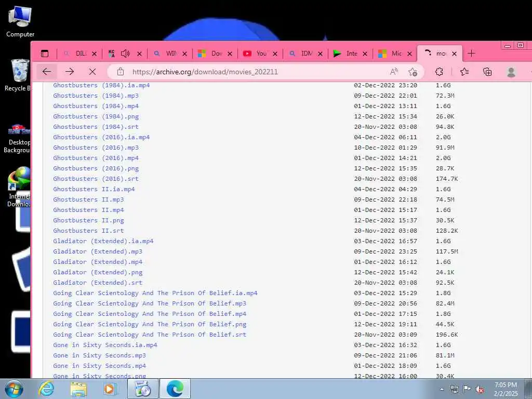
Task: Open Going Clear Prison Of Belief.srt link
Action: 150,335
